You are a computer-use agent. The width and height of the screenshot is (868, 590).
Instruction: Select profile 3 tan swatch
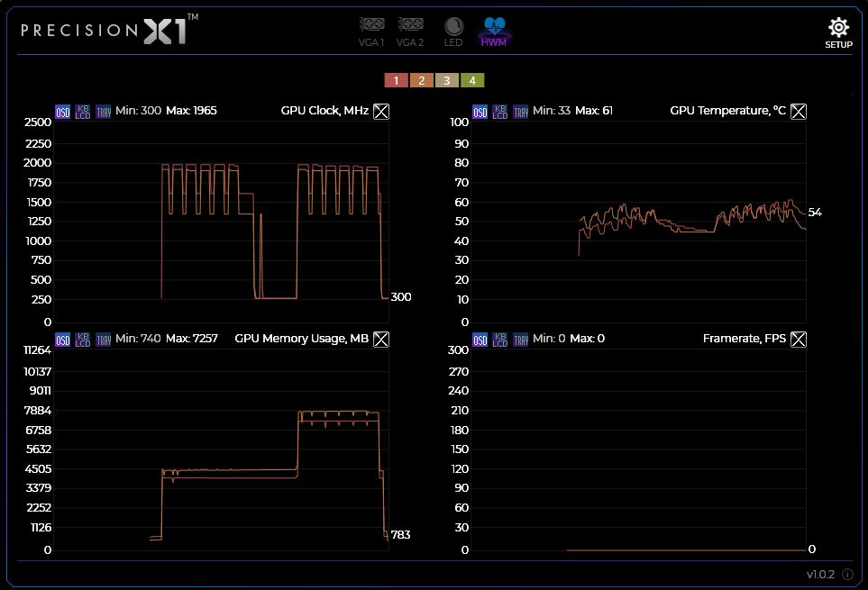[447, 81]
